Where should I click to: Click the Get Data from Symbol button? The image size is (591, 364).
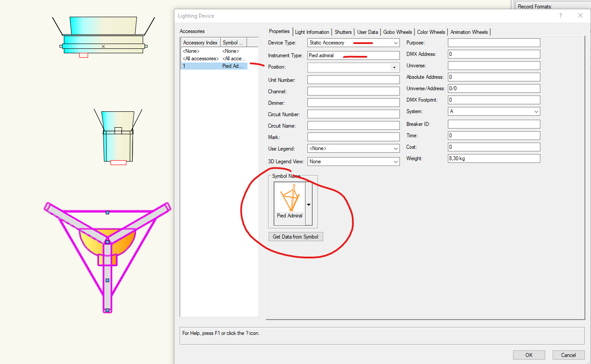(x=295, y=237)
